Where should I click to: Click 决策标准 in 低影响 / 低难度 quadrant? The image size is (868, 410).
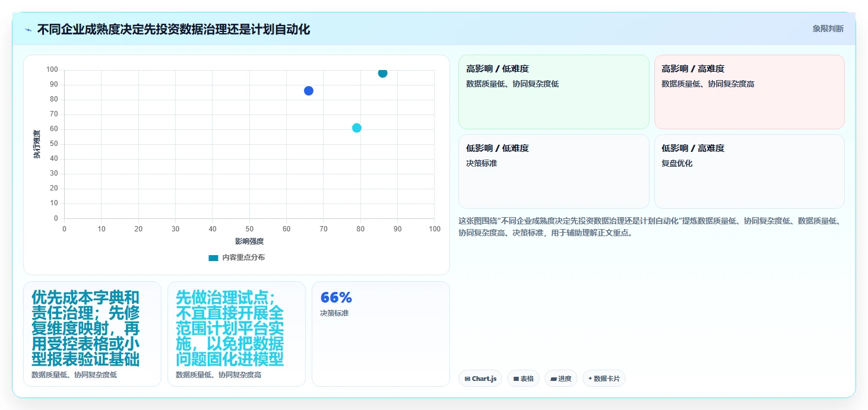coord(481,163)
